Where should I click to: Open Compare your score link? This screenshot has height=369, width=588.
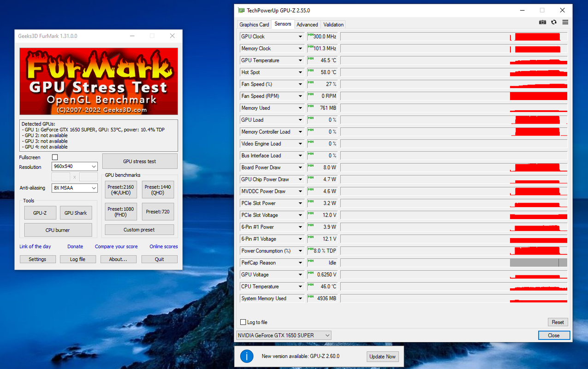(116, 246)
